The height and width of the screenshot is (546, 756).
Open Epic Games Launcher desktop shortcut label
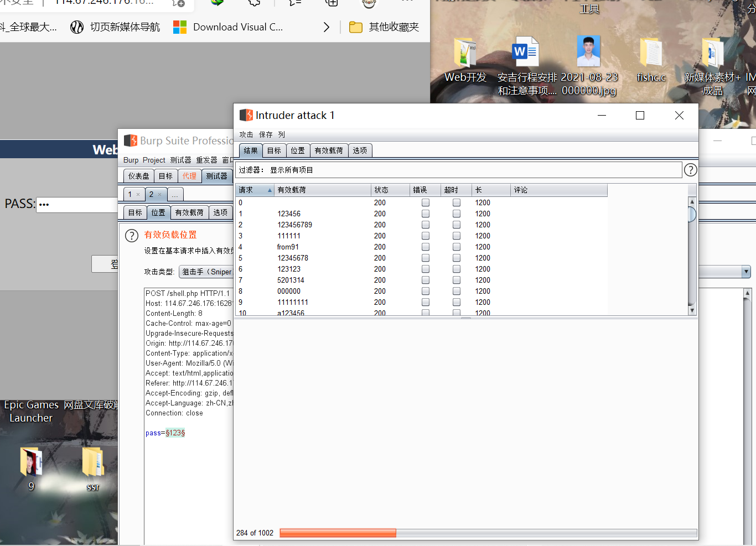point(31,412)
